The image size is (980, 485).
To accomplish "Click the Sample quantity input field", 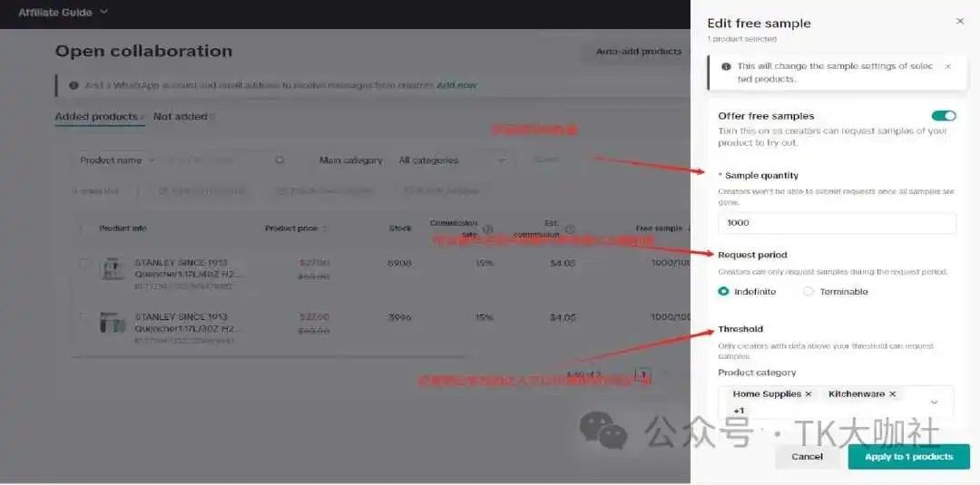I will coord(837,223).
